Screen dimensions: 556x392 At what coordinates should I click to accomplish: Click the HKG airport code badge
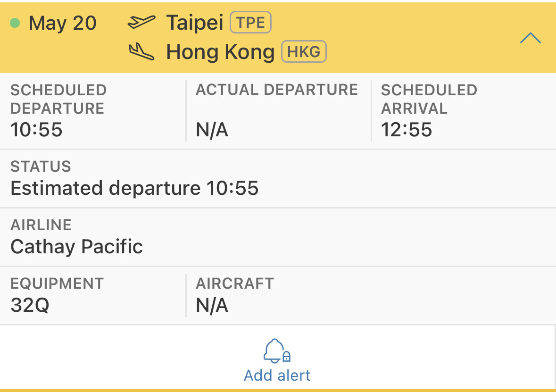point(304,52)
